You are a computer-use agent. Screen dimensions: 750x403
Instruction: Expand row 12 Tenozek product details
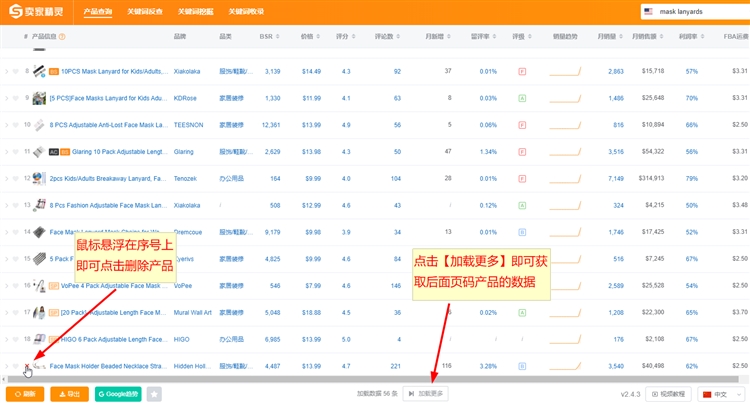(x=6, y=179)
